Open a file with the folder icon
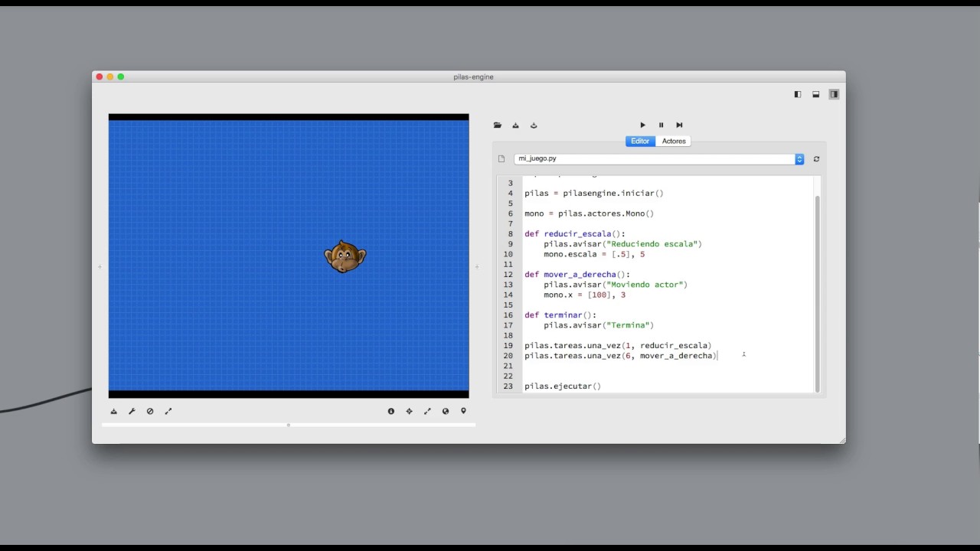Screen dimensions: 980x551 498,126
